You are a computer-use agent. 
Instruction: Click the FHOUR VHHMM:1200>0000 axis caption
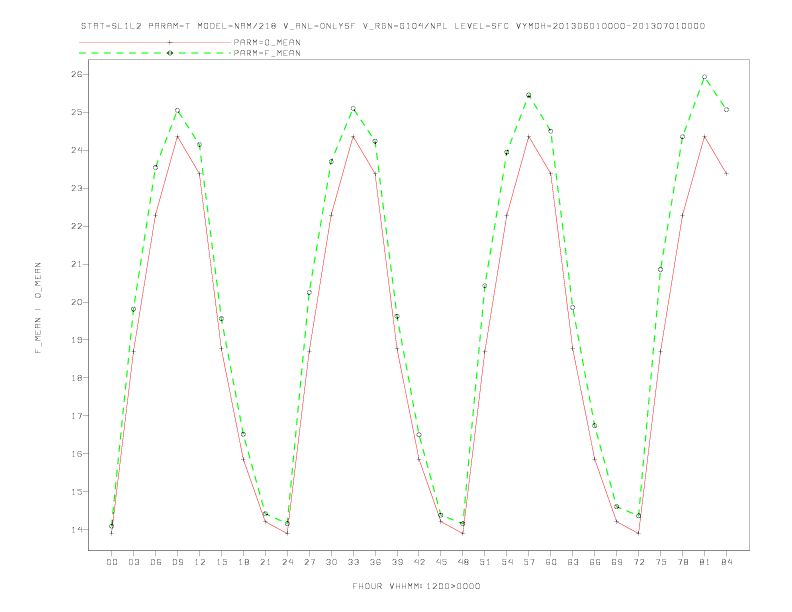[416, 586]
